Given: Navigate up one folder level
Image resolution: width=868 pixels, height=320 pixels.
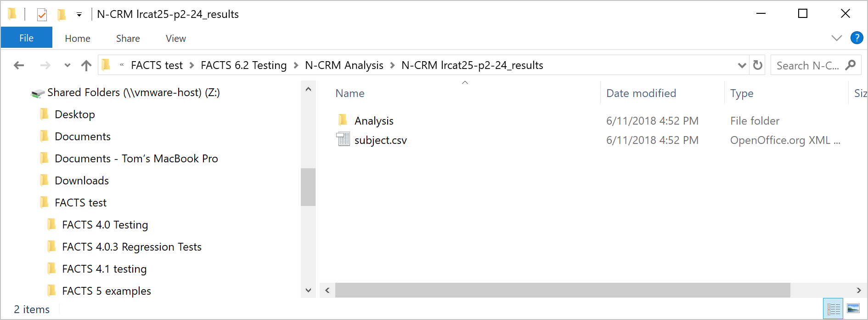Looking at the screenshot, I should (86, 65).
